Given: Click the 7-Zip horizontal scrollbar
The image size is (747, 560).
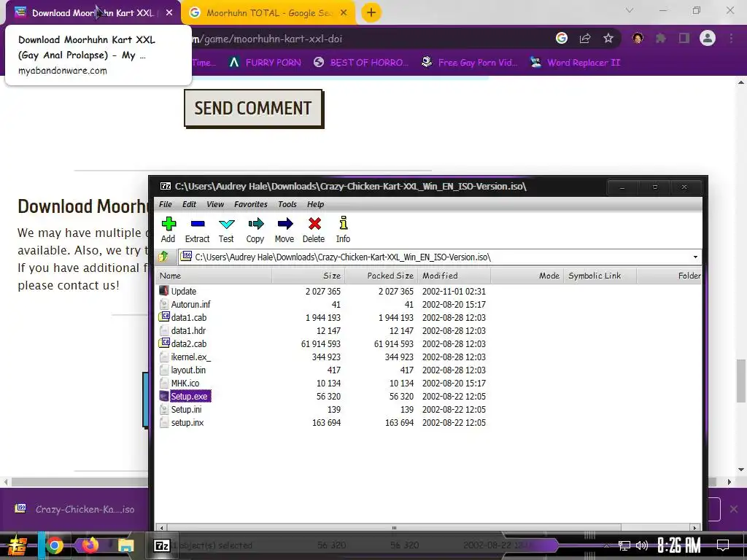Looking at the screenshot, I should coord(394,528).
